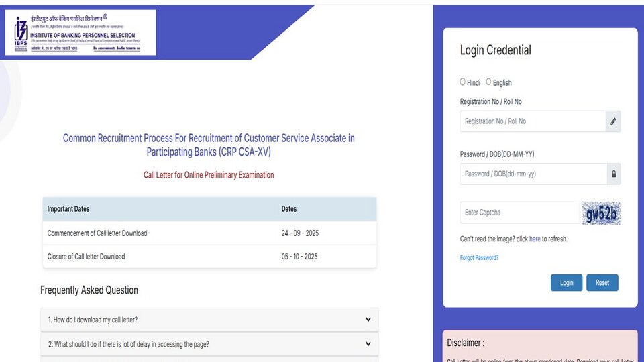Viewport: 644px width, 362px height.
Task: Click the Common Recruitment Process CRP CSA-XV title
Action: pos(209,145)
